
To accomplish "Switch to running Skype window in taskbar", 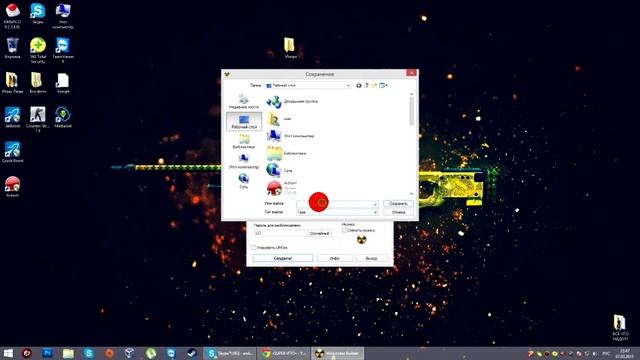I will pyautogui.click(x=230, y=353).
